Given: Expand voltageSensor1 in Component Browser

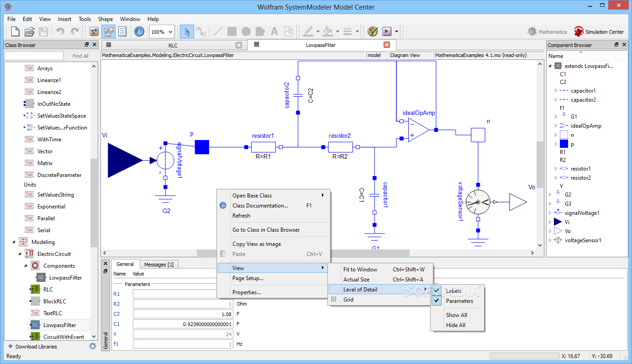Looking at the screenshot, I should (550, 240).
